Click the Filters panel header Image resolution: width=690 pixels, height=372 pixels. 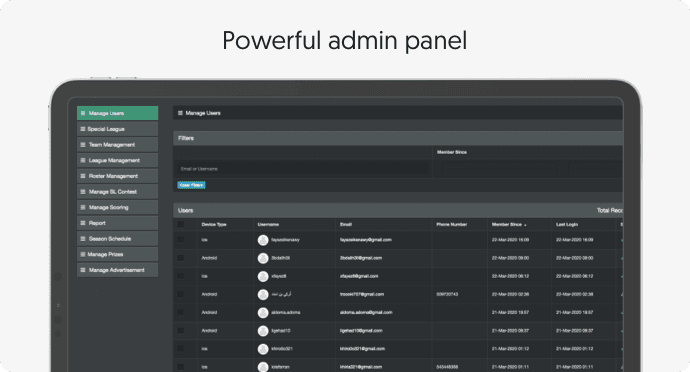point(398,138)
